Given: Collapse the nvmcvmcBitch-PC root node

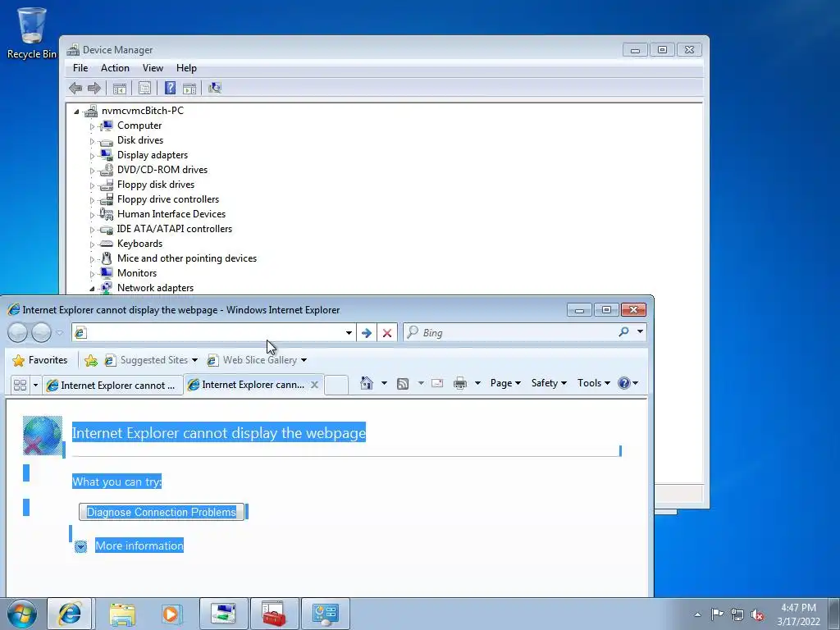Looking at the screenshot, I should pos(76,112).
